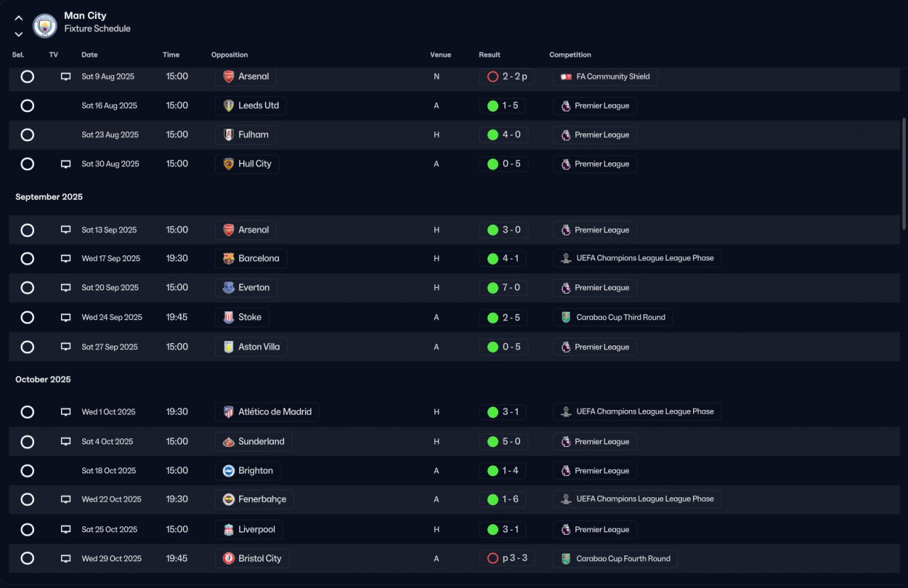Screen dimensions: 908x588
Task: Select the radio circle for Leeds Utd fixture
Action: [27, 106]
